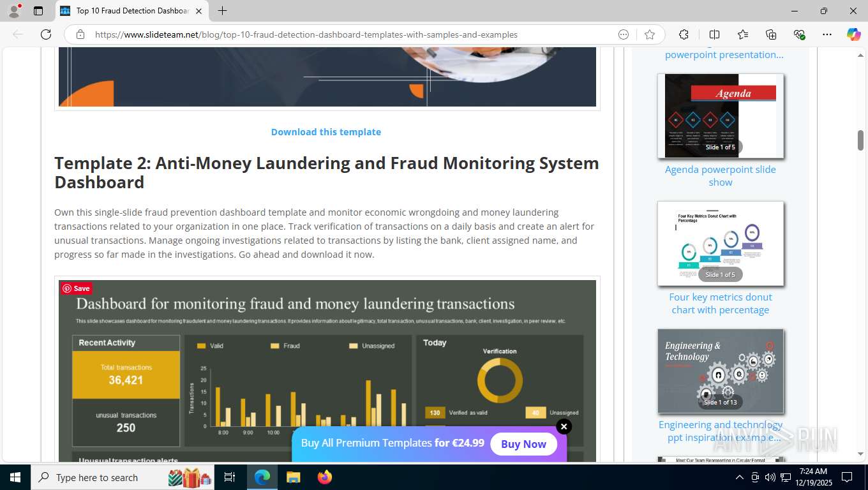Viewport: 868px width, 490px height.
Task: Close the premium templates promo banner
Action: [564, 426]
